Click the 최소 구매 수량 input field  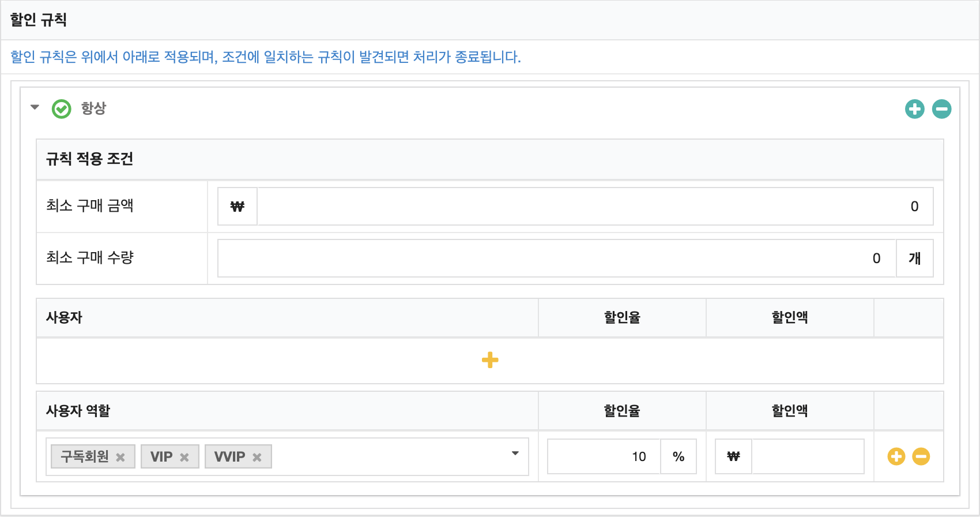point(557,258)
